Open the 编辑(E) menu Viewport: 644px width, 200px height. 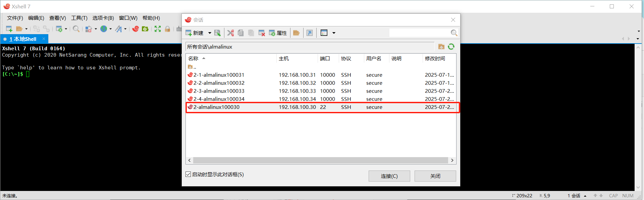click(x=36, y=18)
